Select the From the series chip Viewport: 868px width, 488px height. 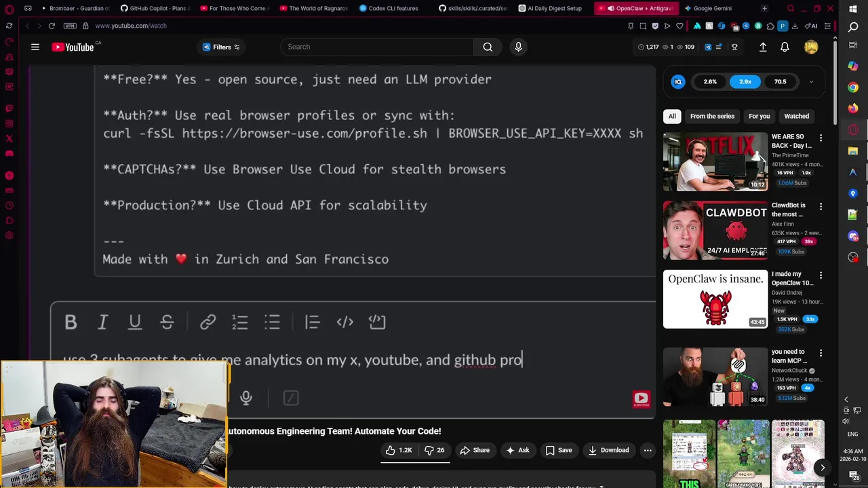click(712, 116)
